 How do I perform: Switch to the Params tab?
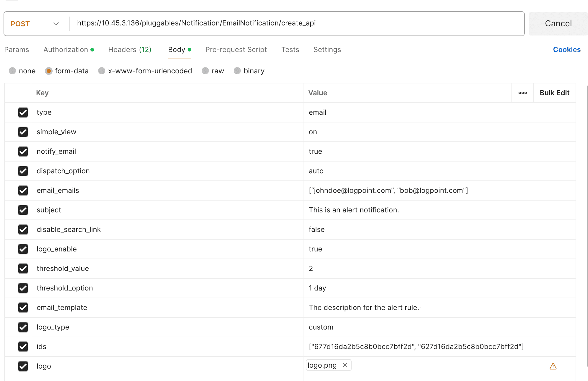[17, 50]
